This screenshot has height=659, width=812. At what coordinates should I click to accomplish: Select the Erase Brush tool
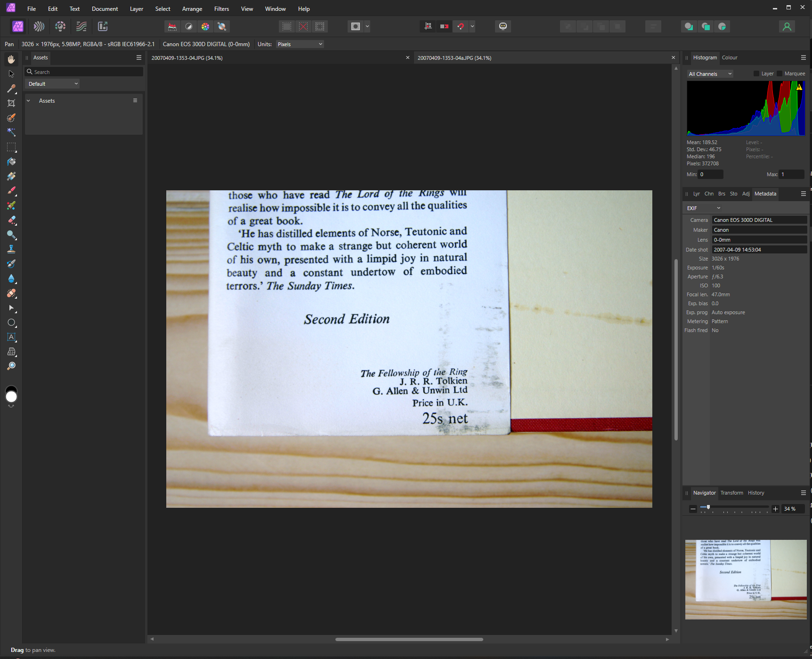11,220
